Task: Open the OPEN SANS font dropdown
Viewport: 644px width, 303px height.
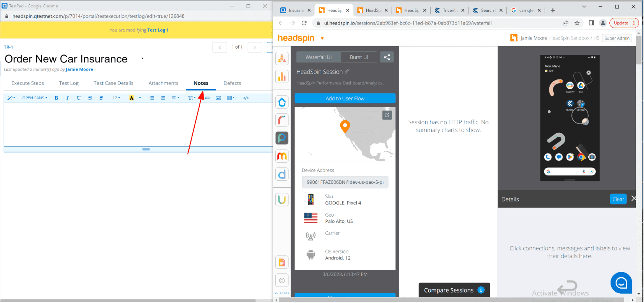Action: tap(35, 98)
